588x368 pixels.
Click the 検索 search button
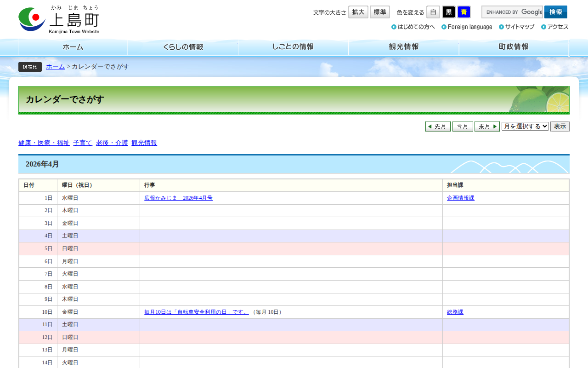[x=556, y=12]
